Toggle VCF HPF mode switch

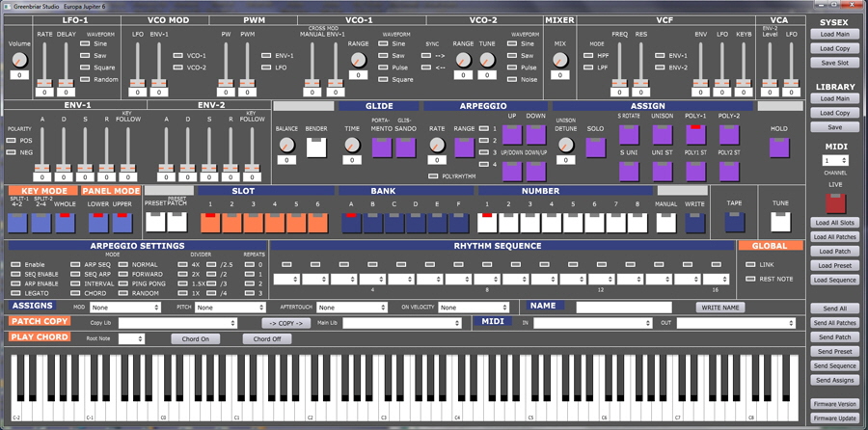588,55
